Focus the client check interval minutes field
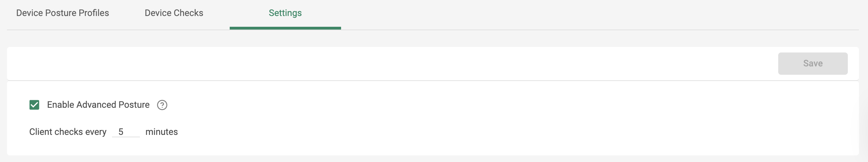Screen dimensions: 868x162 [x=126, y=132]
